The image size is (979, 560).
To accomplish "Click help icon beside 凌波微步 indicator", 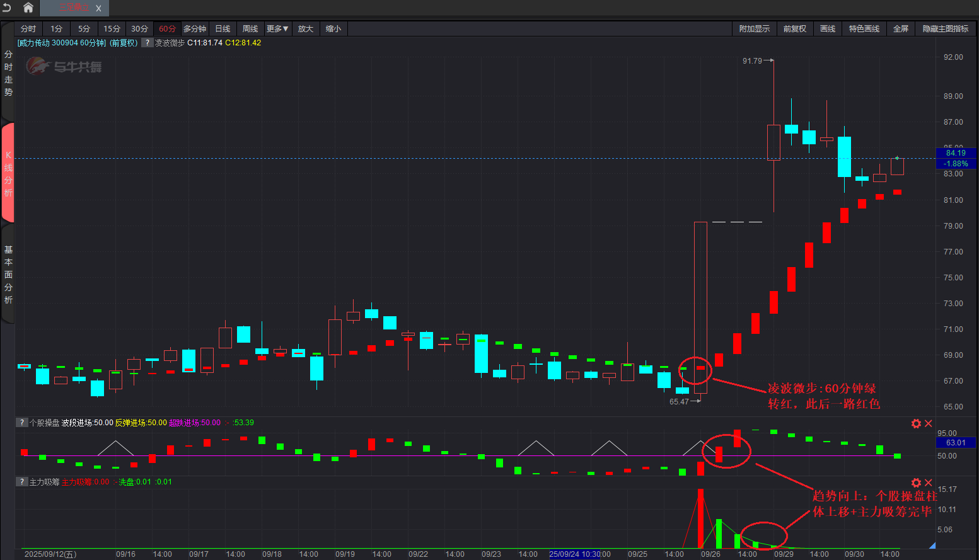I will point(147,43).
